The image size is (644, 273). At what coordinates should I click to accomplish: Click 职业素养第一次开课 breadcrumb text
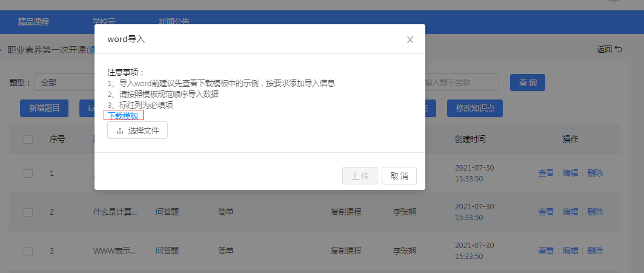point(47,50)
